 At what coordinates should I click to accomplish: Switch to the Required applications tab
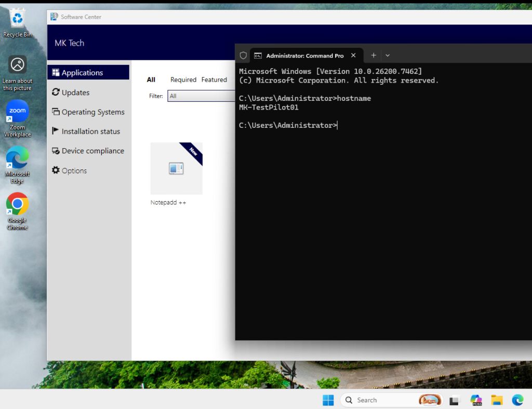pyautogui.click(x=183, y=80)
